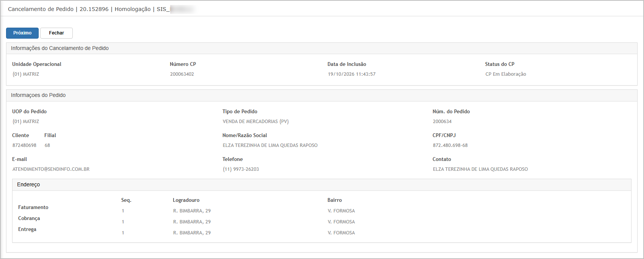Image resolution: width=644 pixels, height=259 pixels.
Task: Select the Número CP value 200063402
Action: tap(182, 74)
